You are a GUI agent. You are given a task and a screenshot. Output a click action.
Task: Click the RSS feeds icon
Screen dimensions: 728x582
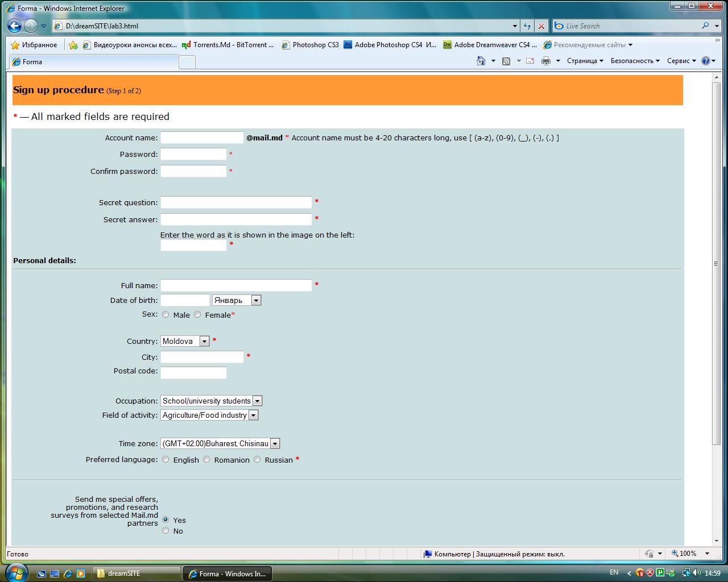point(506,61)
